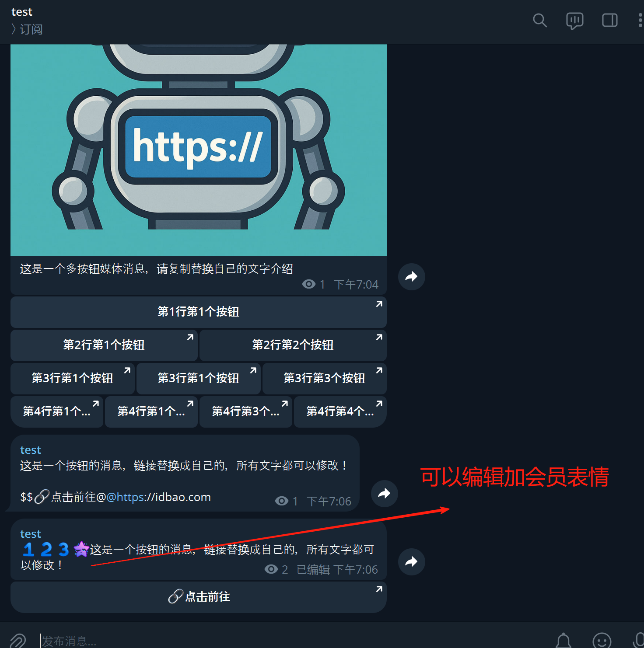Click the test sender name above the 1 2 3 message

[31, 534]
